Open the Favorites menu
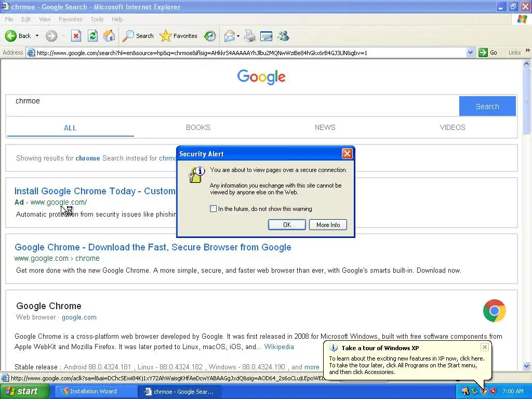Viewport: 532px width, 399px height. (70, 19)
